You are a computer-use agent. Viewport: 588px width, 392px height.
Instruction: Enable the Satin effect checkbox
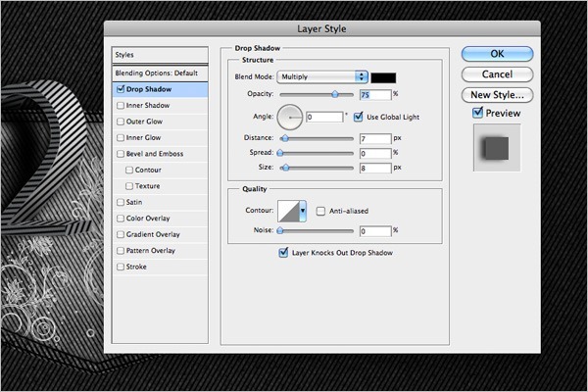point(121,202)
